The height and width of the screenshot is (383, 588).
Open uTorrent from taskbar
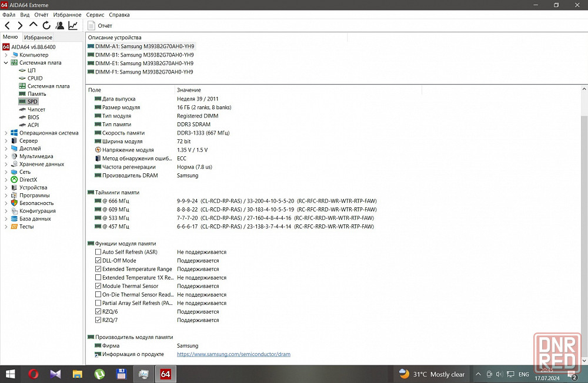[99, 374]
